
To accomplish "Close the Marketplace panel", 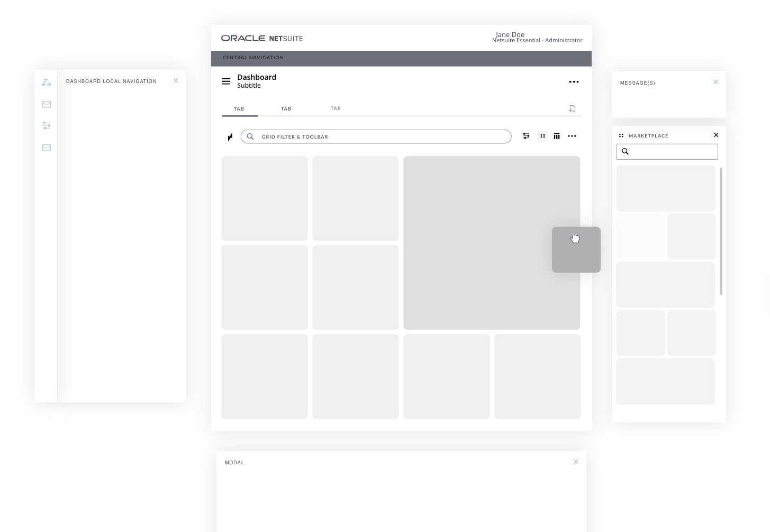I will point(716,135).
